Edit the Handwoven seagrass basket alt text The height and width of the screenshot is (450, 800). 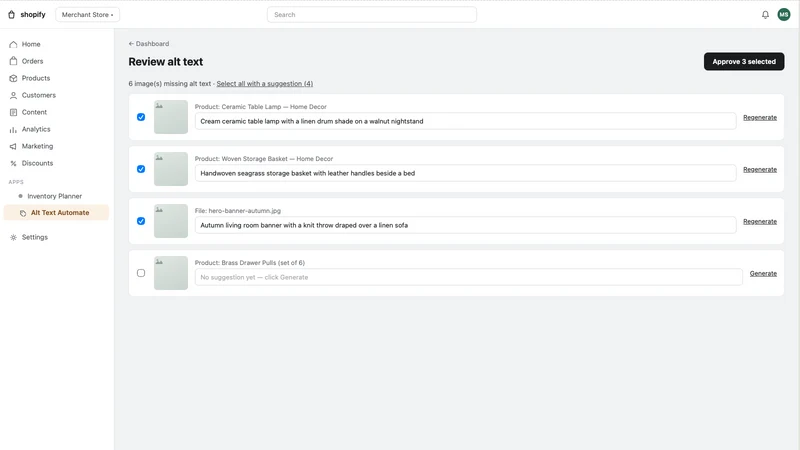click(465, 173)
